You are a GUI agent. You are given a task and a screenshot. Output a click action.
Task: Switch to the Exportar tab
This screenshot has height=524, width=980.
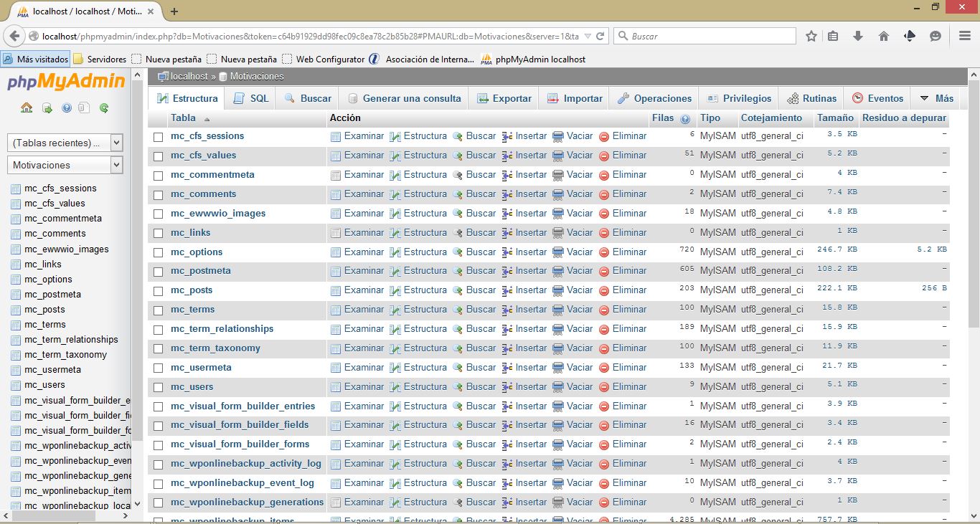click(504, 97)
